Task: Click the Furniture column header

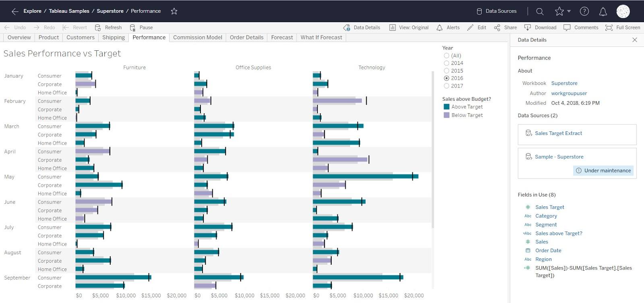Action: [x=134, y=68]
